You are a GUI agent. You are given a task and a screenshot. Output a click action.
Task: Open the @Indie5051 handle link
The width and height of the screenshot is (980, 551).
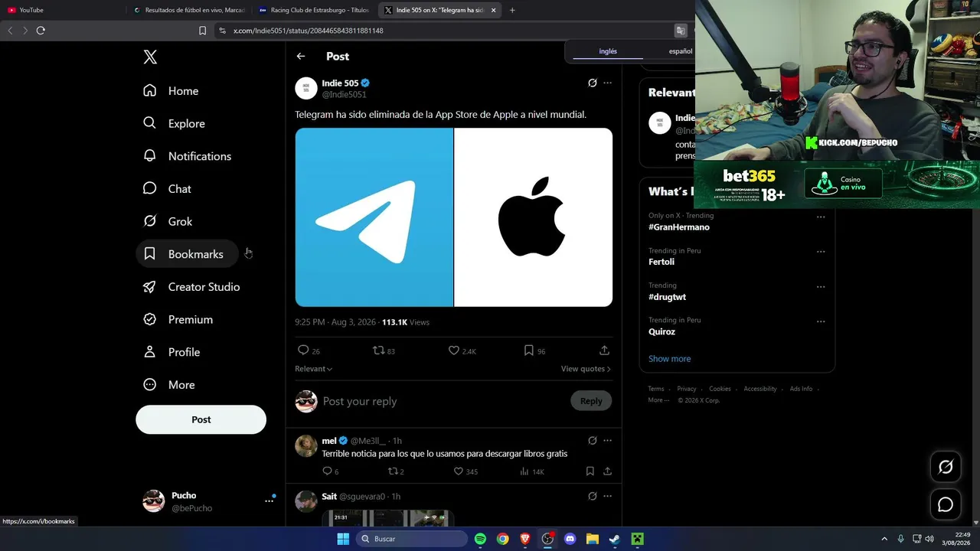point(344,95)
